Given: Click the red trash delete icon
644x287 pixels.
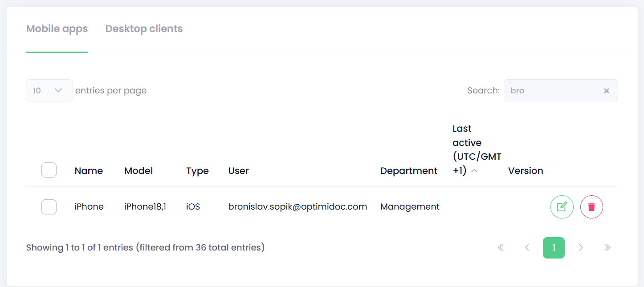Looking at the screenshot, I should (x=591, y=207).
